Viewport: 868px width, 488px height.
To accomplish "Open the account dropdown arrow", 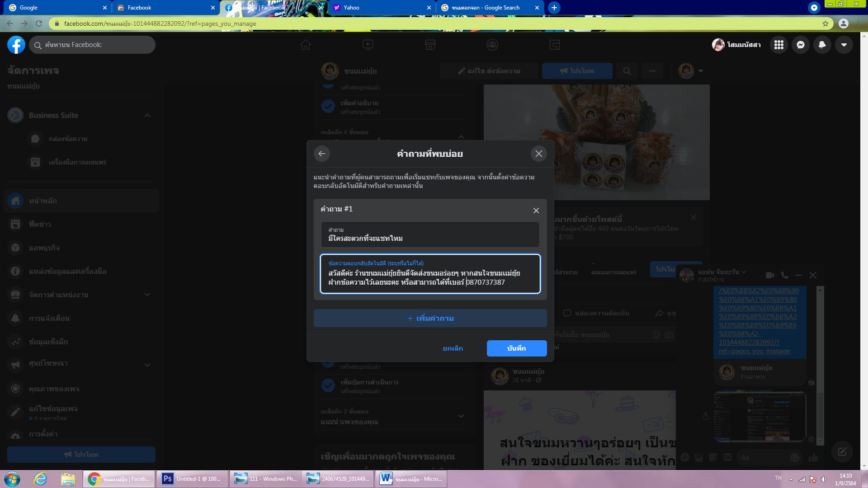I will pyautogui.click(x=844, y=45).
